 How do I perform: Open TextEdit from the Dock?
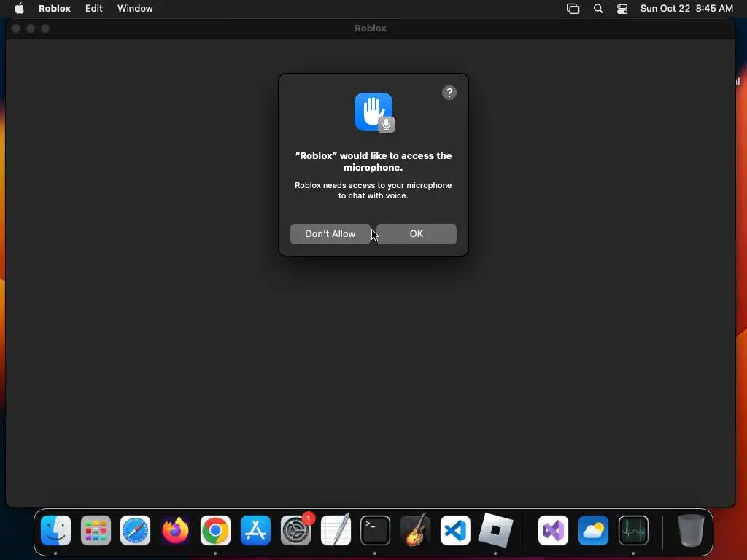[336, 529]
